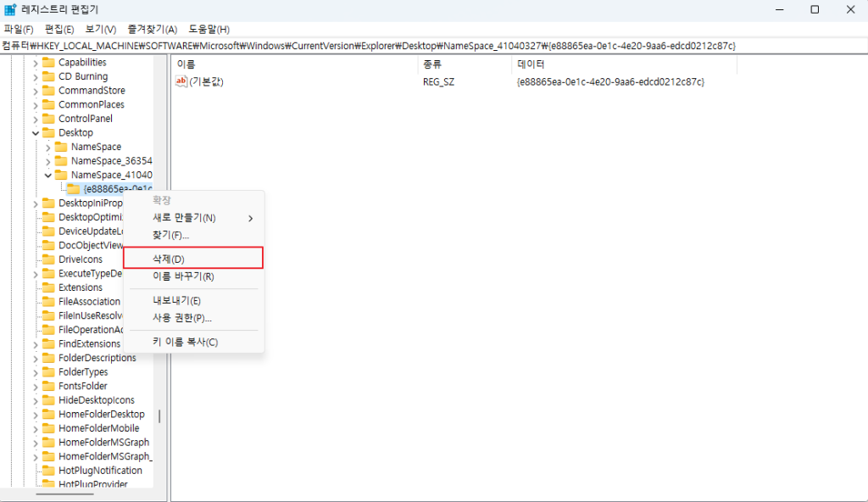Screen dimensions: 868x502
Task: Choose 삭제(D) from the context menu
Action: (x=193, y=259)
